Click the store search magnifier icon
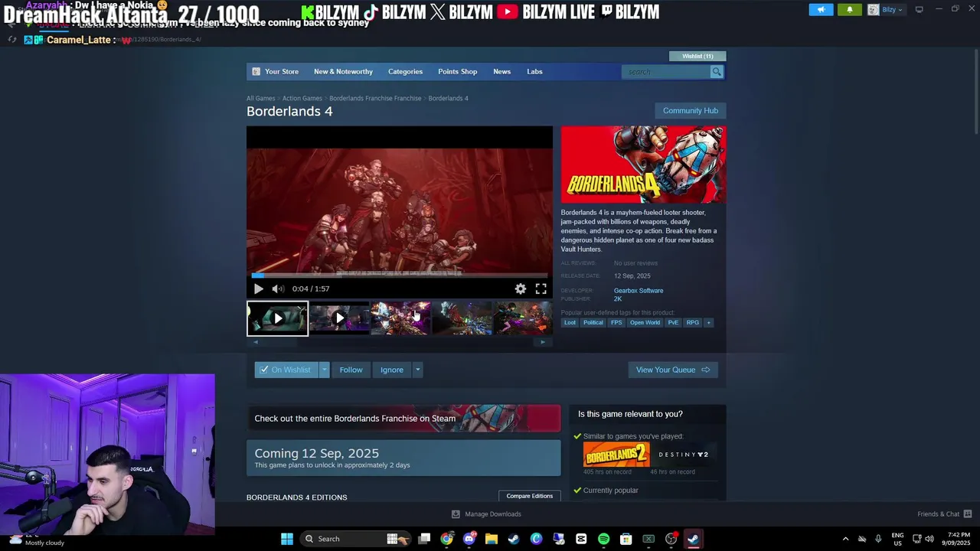Screen dimensions: 980x551 click(717, 72)
